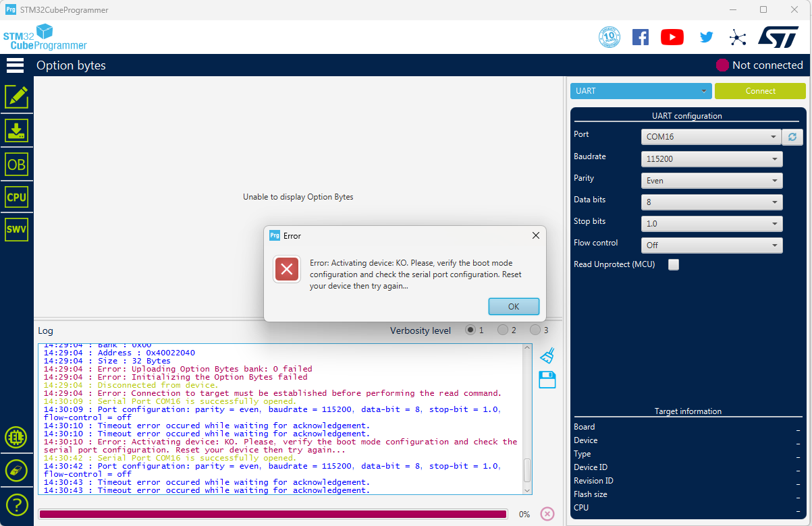
Task: Open the SWV viewer panel
Action: pyautogui.click(x=16, y=229)
